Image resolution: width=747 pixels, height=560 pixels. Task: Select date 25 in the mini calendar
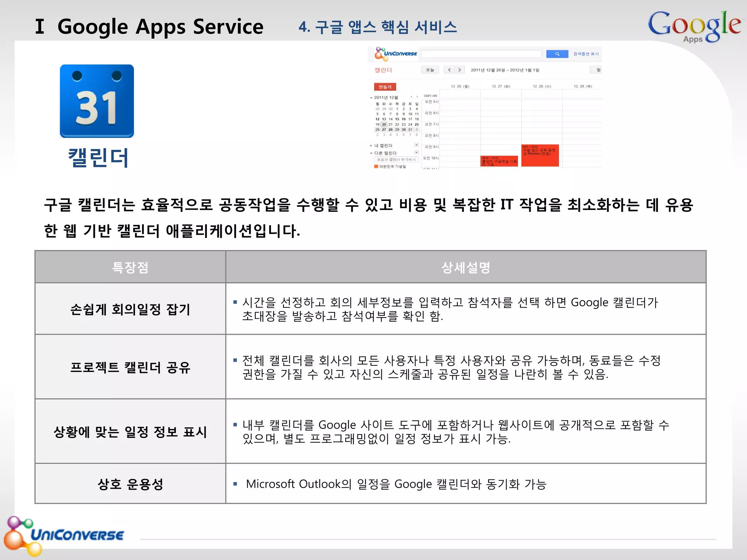click(x=417, y=124)
